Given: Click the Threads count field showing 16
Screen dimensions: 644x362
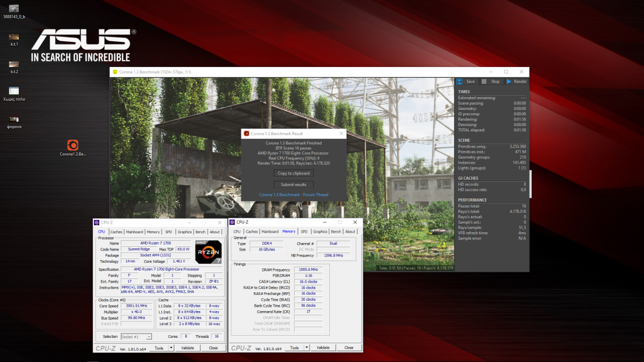Looking at the screenshot, I should pyautogui.click(x=216, y=337).
